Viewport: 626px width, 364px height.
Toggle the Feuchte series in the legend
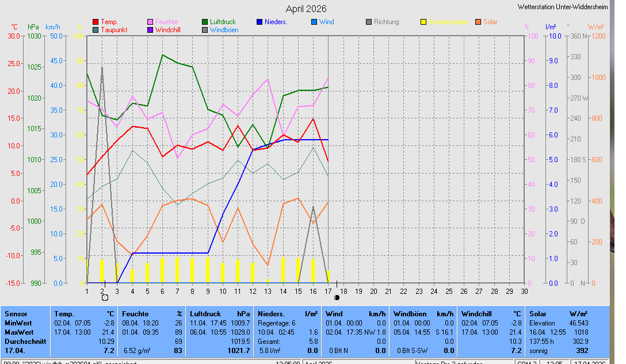166,22
